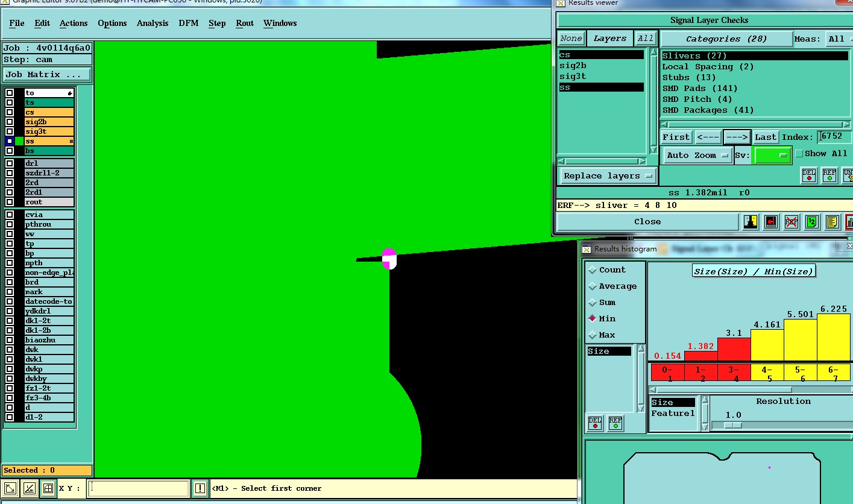Go to next result with right arrow button
The height and width of the screenshot is (504, 853).
pyautogui.click(x=737, y=137)
